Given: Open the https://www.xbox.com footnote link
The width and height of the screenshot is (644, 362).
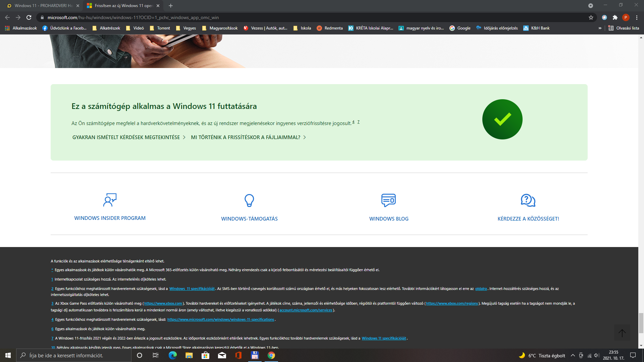Looking at the screenshot, I should click(x=163, y=304).
